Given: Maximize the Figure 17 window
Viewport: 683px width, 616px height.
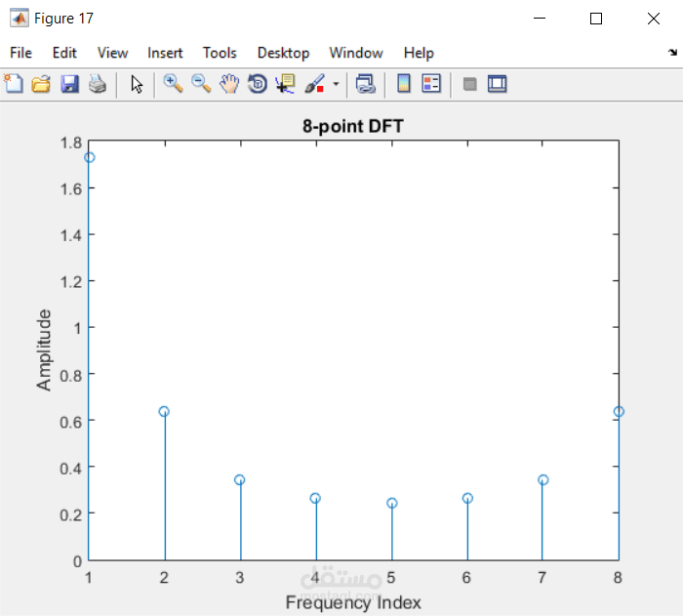Looking at the screenshot, I should (x=596, y=19).
